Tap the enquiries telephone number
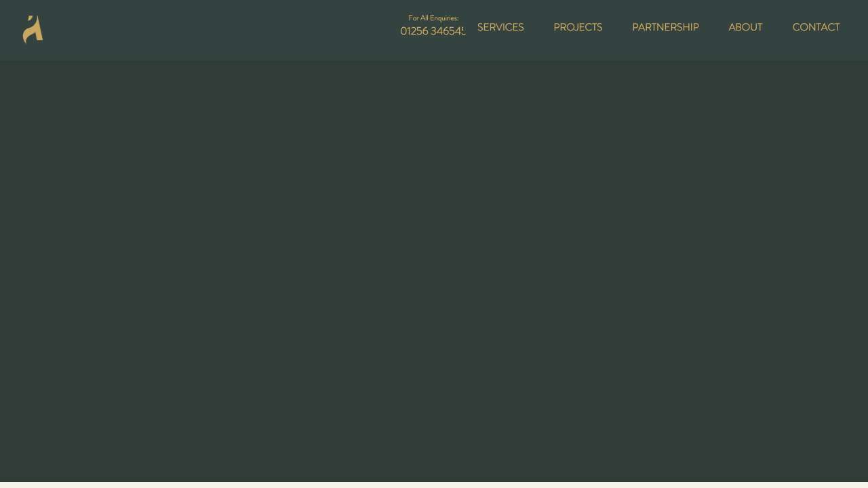This screenshot has width=868, height=488. coord(433,31)
